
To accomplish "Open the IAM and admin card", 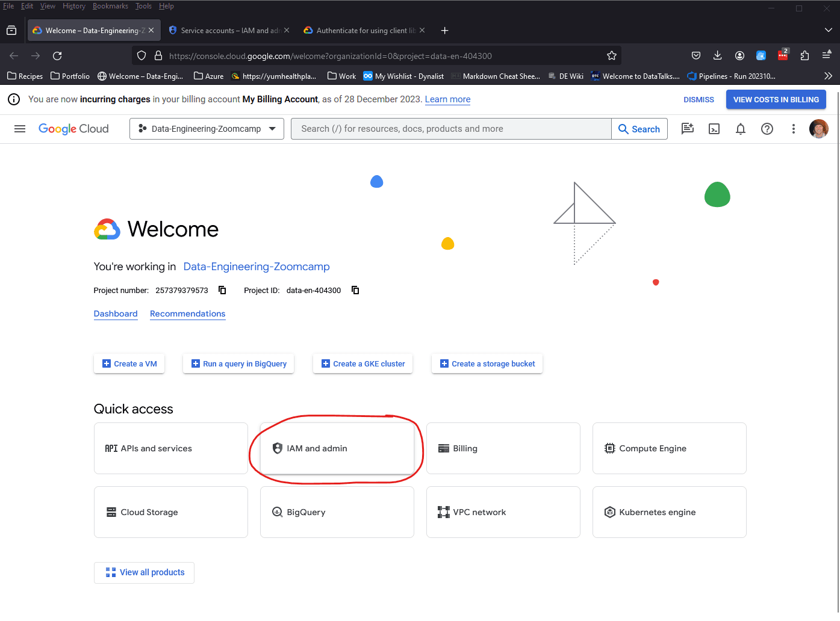I will click(337, 448).
